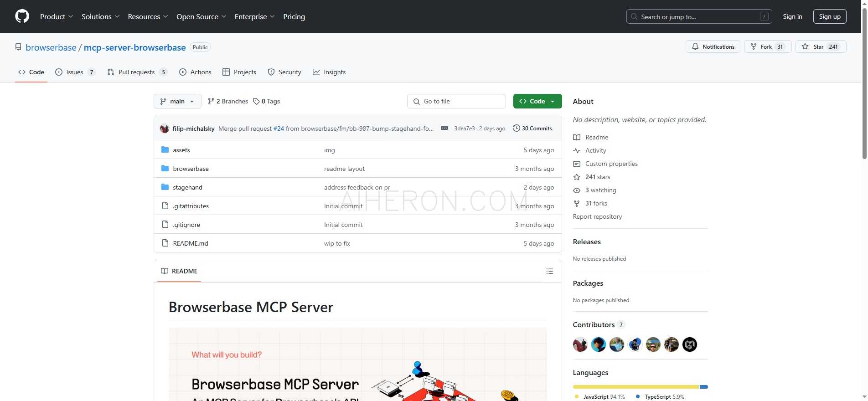This screenshot has width=868, height=401.
Task: Click the Go to file input
Action: point(456,101)
